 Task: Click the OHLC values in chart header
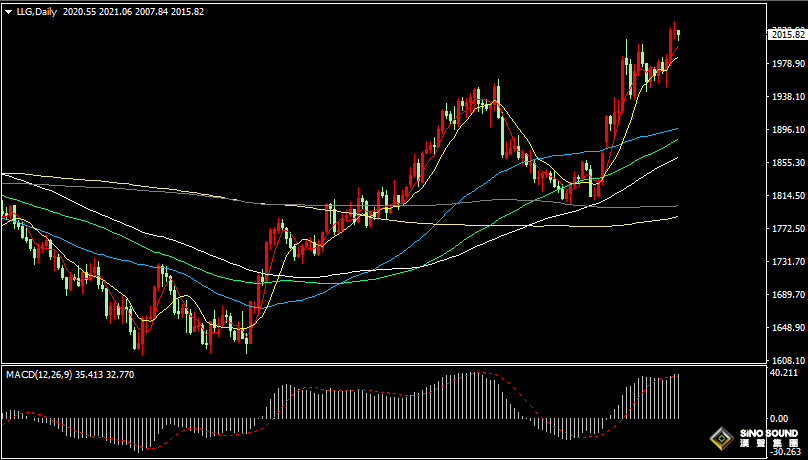[x=133, y=12]
